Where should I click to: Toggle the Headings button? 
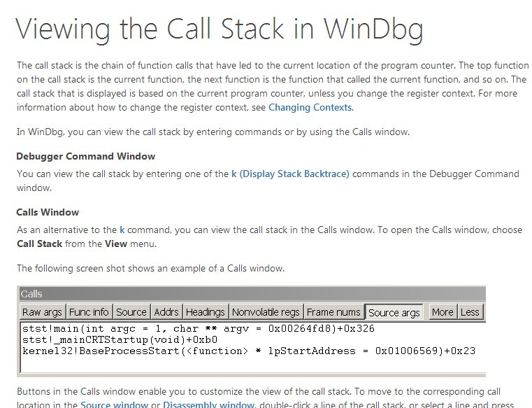[206, 312]
